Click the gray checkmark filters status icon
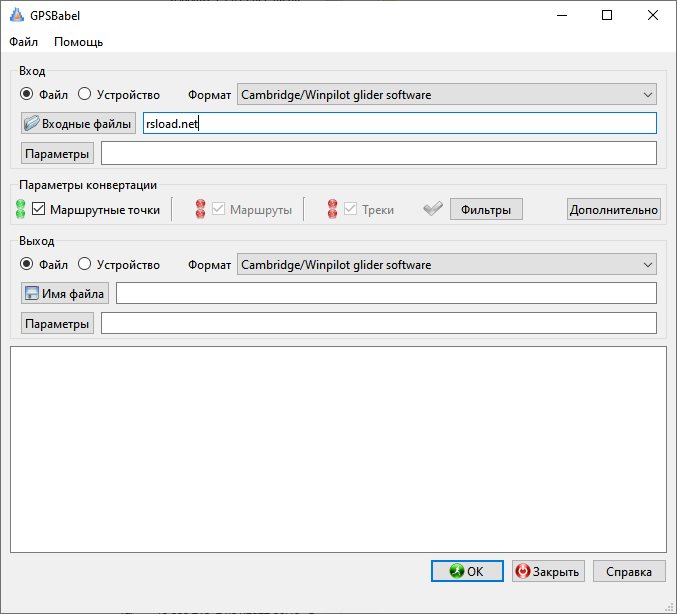The width and height of the screenshot is (677, 614). 433,209
